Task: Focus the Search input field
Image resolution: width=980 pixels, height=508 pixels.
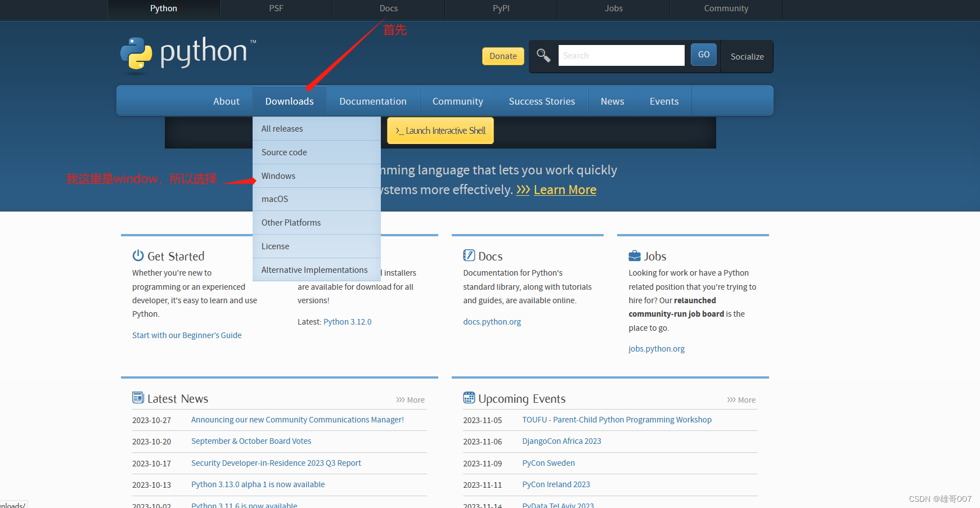Action: coord(621,55)
